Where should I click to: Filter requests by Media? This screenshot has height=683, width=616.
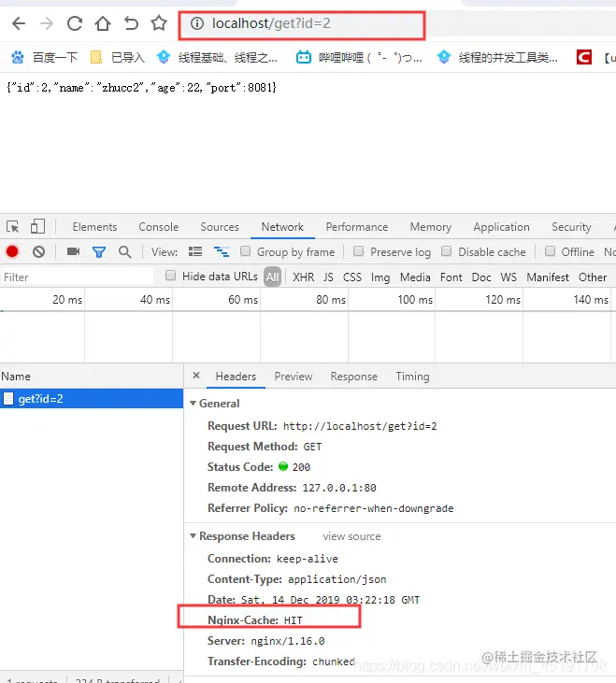(415, 277)
